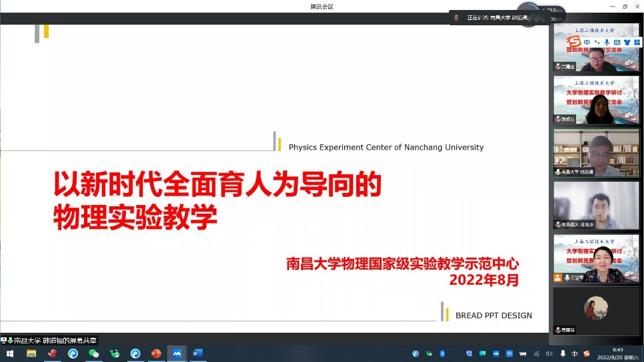Image resolution: width=644 pixels, height=362 pixels.
Task: Click the muted mic icon in speaking bar
Action: tap(456, 18)
